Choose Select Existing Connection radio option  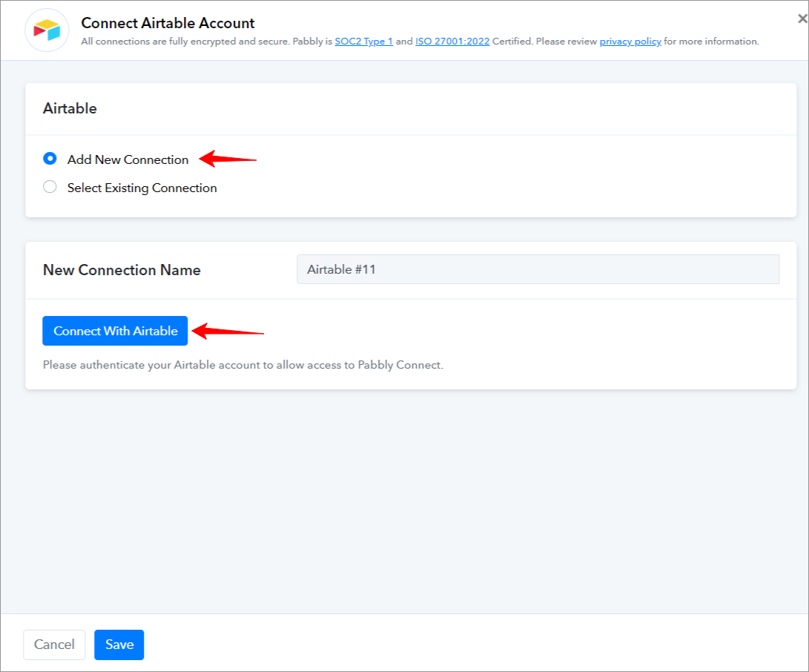50,187
